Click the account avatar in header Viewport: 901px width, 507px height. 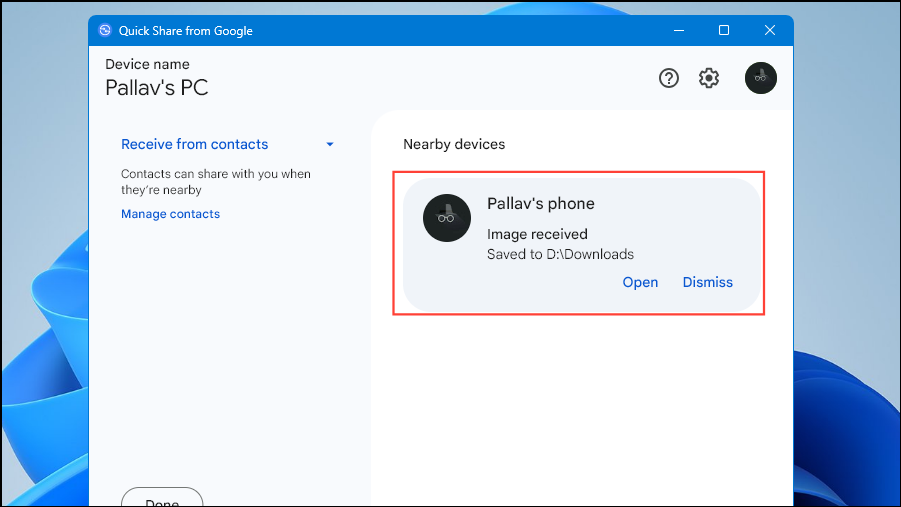pyautogui.click(x=761, y=78)
